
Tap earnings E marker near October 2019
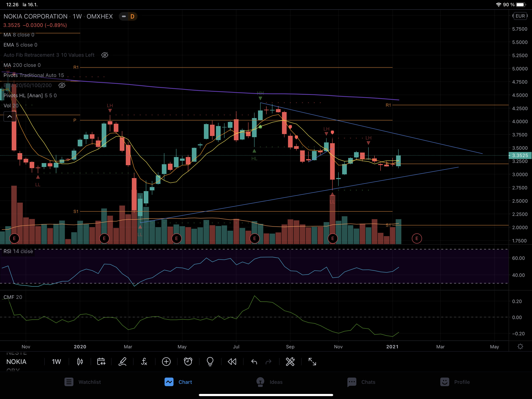click(14, 238)
